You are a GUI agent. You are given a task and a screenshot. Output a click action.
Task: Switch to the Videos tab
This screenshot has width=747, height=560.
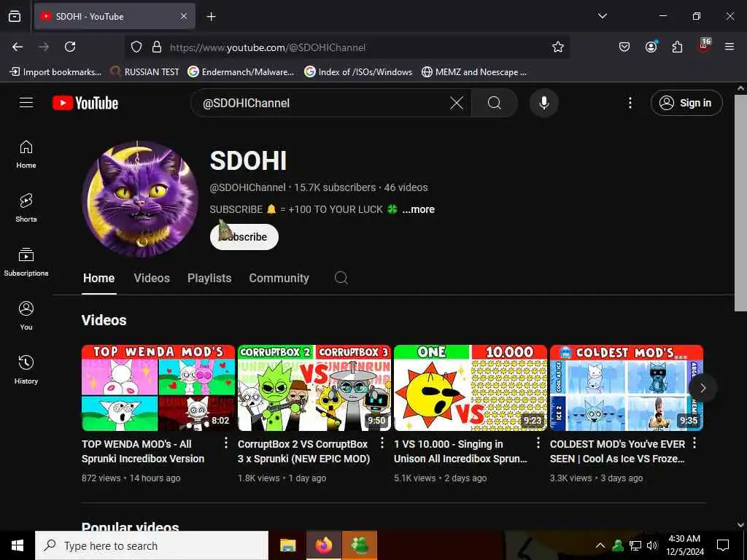click(x=152, y=278)
